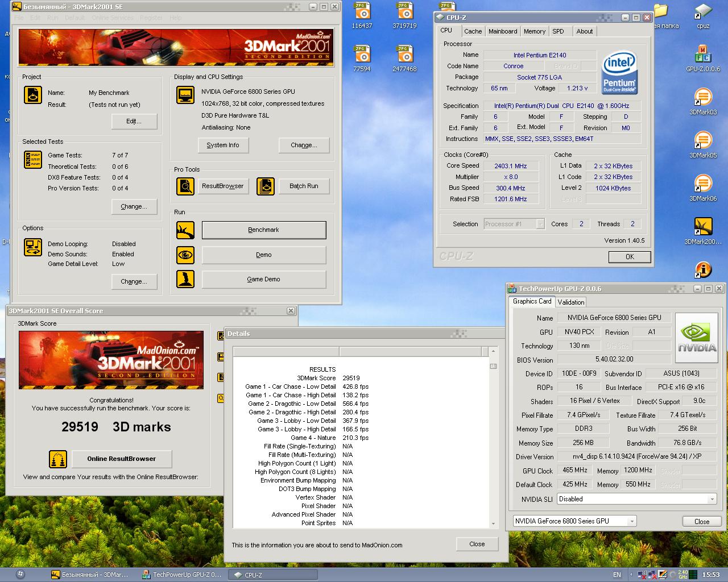Open desktop image 2477468
This screenshot has width=728, height=582.
pos(404,59)
